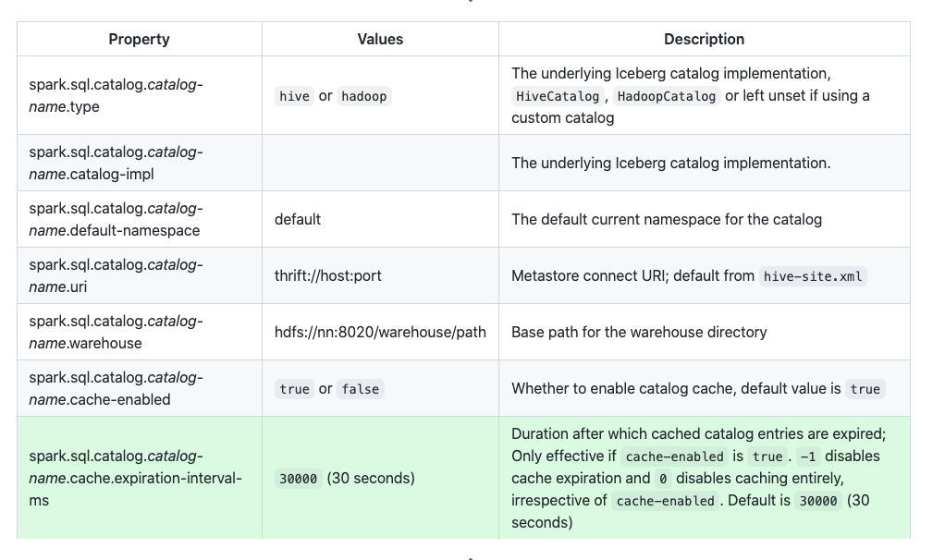Click the hive-site.xml code label
The height and width of the screenshot is (560, 945).
pyautogui.click(x=813, y=276)
